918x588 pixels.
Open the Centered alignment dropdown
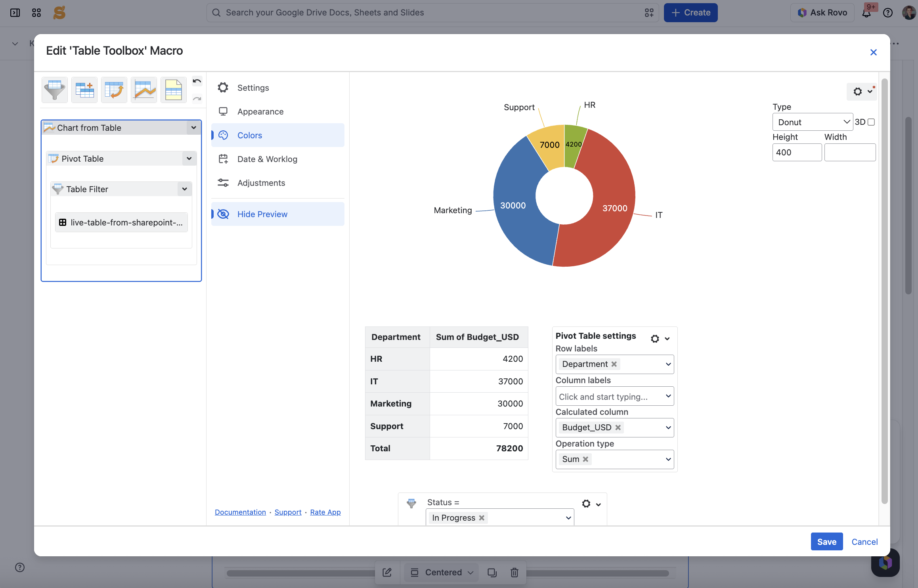(442, 572)
